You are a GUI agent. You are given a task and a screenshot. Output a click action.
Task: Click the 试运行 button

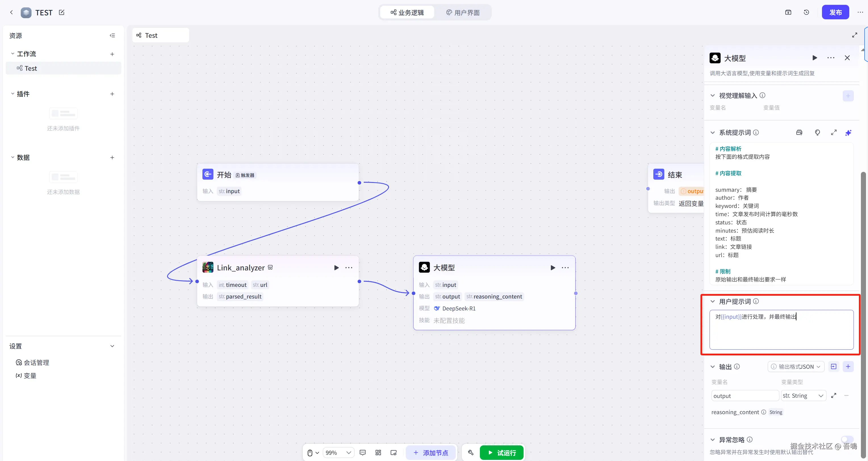(501, 452)
